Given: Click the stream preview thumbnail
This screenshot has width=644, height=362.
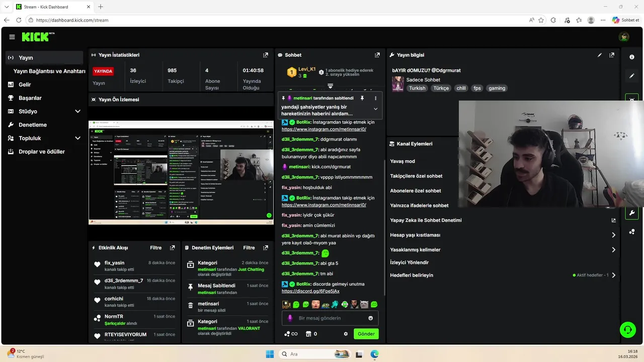Looking at the screenshot, I should tap(181, 172).
